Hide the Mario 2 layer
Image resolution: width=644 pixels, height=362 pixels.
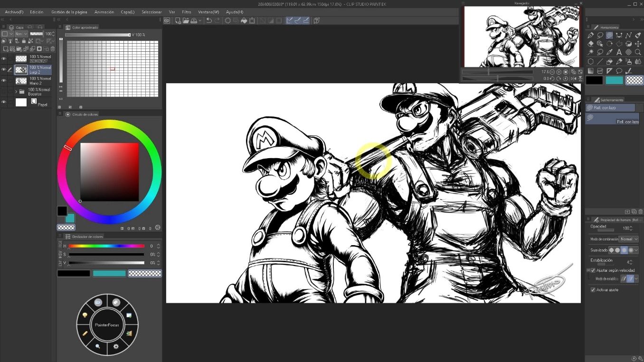(4, 80)
